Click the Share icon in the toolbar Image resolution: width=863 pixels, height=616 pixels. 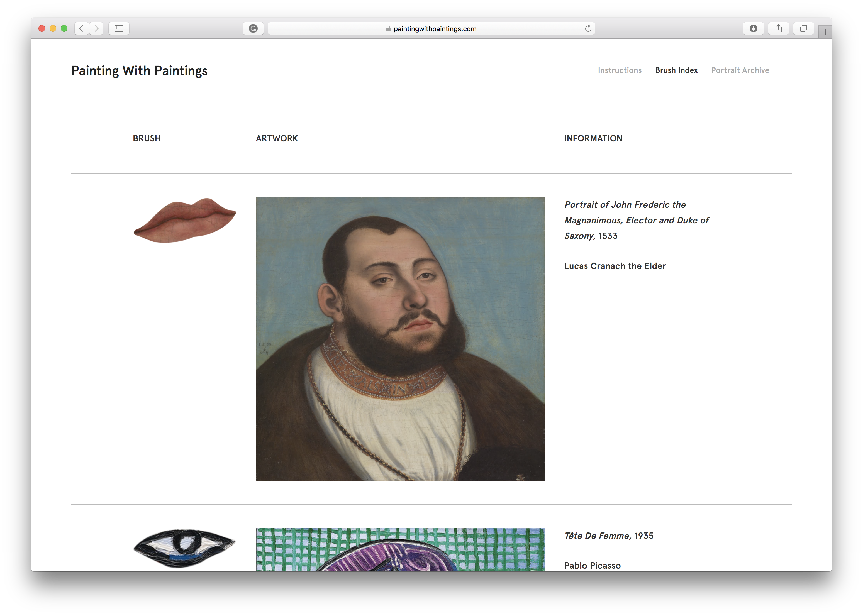click(778, 28)
